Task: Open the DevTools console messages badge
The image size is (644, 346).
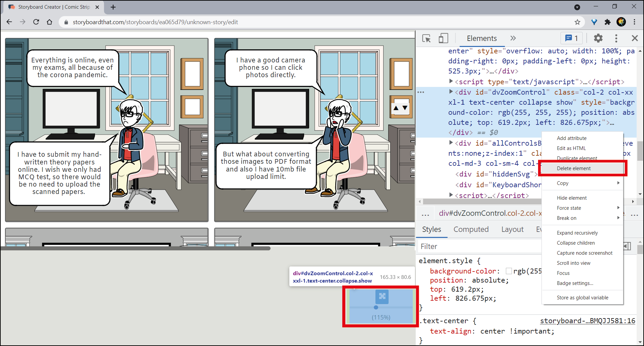Action: coord(572,38)
